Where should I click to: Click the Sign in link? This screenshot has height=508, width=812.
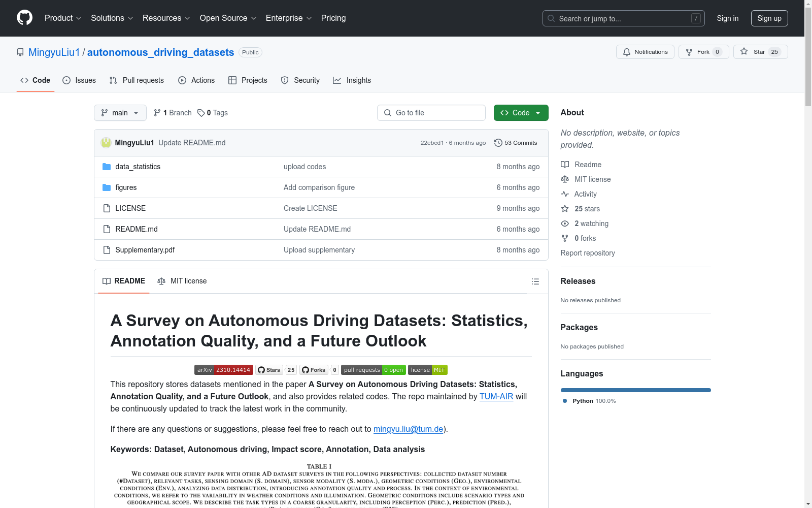tap(728, 18)
